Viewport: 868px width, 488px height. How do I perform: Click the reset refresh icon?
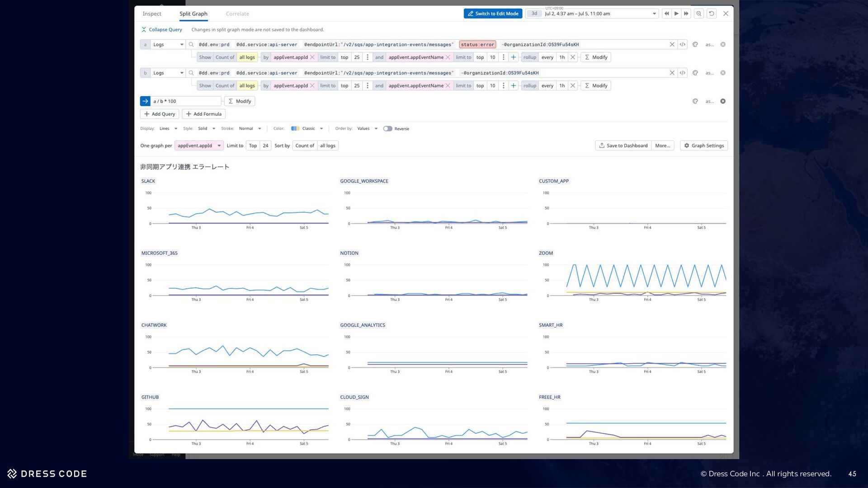click(x=712, y=14)
